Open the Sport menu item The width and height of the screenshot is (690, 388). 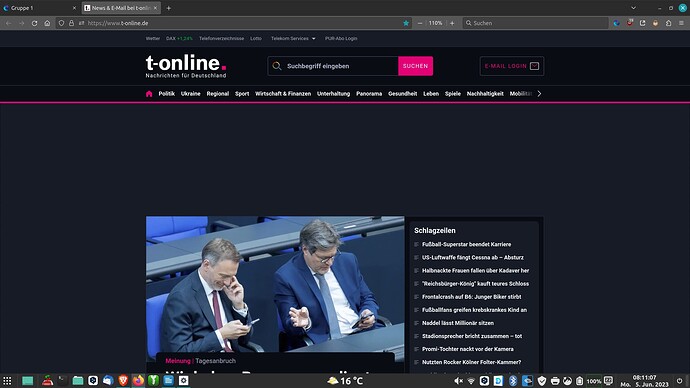pyautogui.click(x=242, y=94)
